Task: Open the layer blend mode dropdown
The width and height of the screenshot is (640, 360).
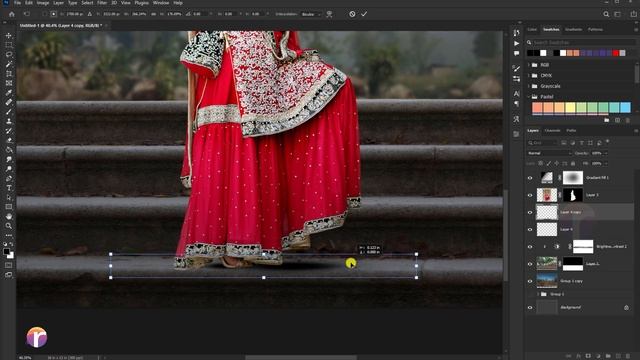Action: (549, 153)
